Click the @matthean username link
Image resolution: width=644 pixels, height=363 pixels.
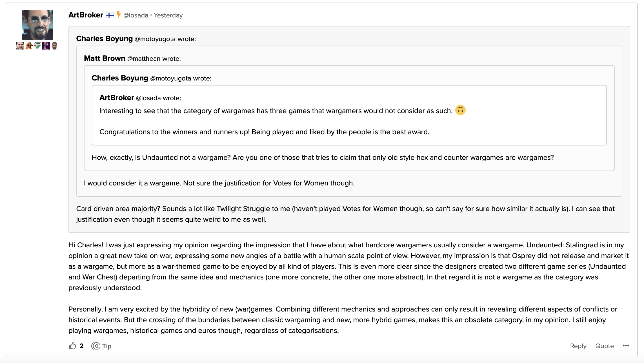[144, 59]
